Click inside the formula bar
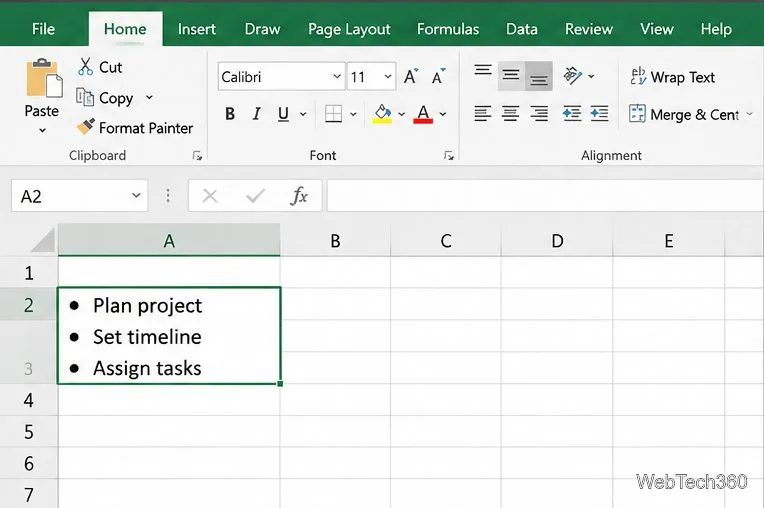This screenshot has width=764, height=508. point(545,195)
